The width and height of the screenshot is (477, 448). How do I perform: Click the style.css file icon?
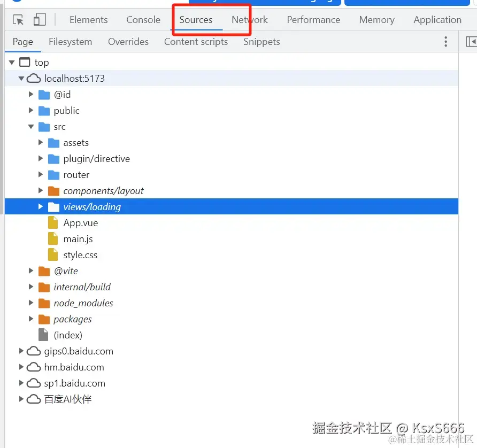coord(53,255)
